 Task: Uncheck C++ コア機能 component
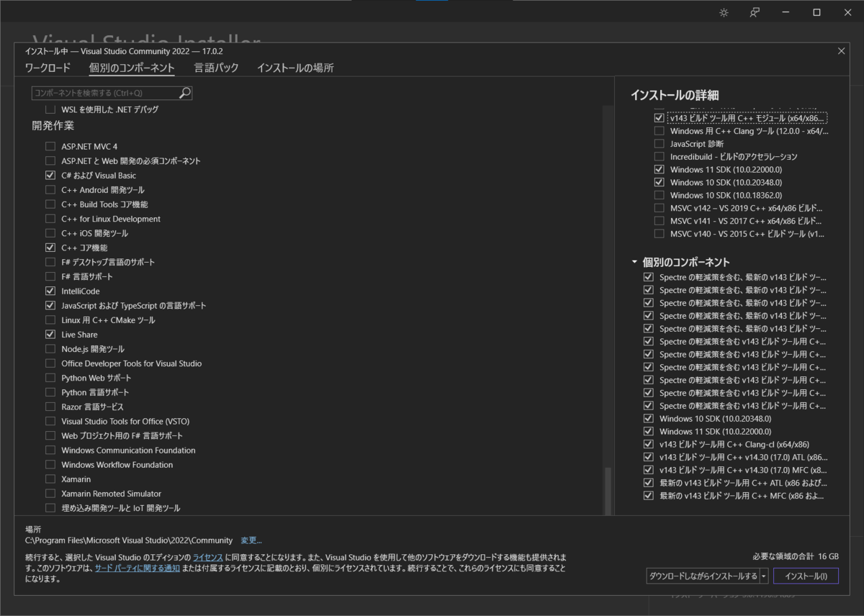tap(50, 248)
